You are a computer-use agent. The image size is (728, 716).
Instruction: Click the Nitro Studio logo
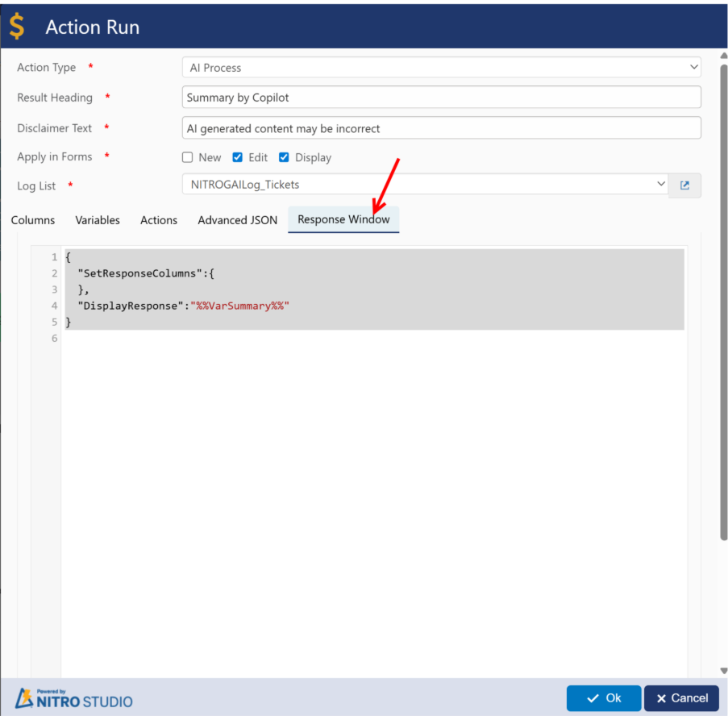74,698
